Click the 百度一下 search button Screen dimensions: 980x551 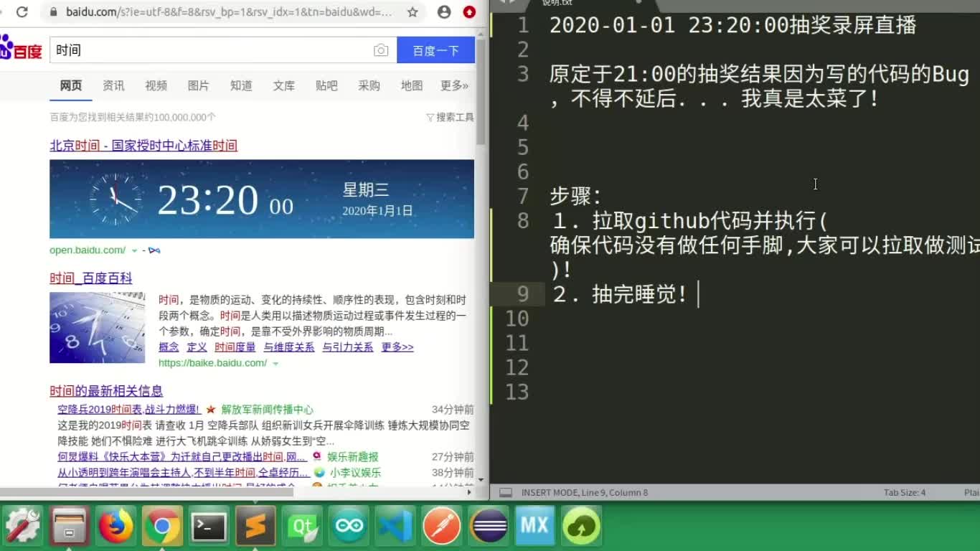coord(435,50)
